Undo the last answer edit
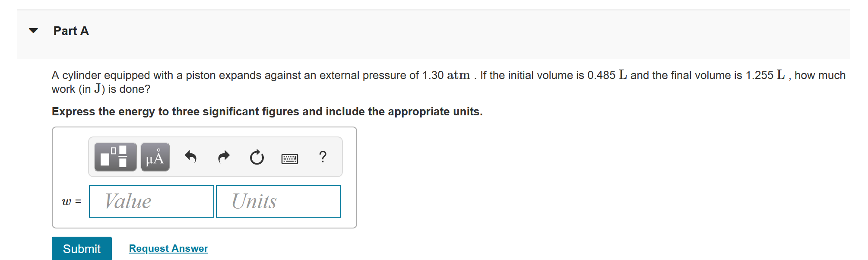 click(191, 157)
